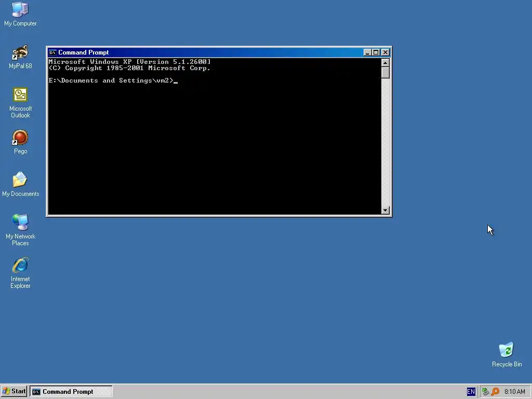Click the Command Prompt scrollbar thumb
This screenshot has width=532, height=399.
point(385,73)
